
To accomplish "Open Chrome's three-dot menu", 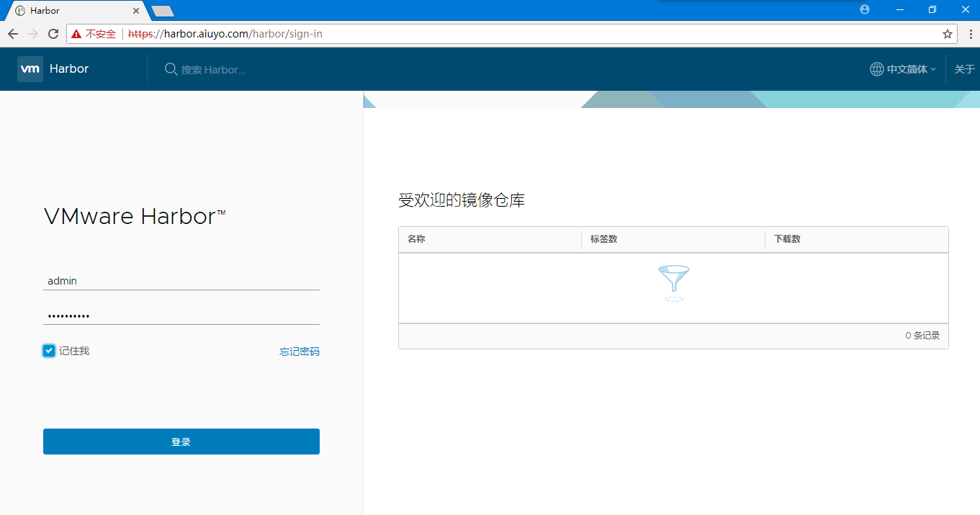I will click(x=970, y=34).
